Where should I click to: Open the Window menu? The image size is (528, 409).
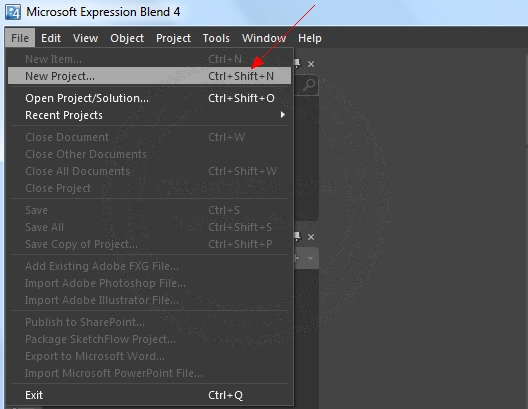(264, 38)
